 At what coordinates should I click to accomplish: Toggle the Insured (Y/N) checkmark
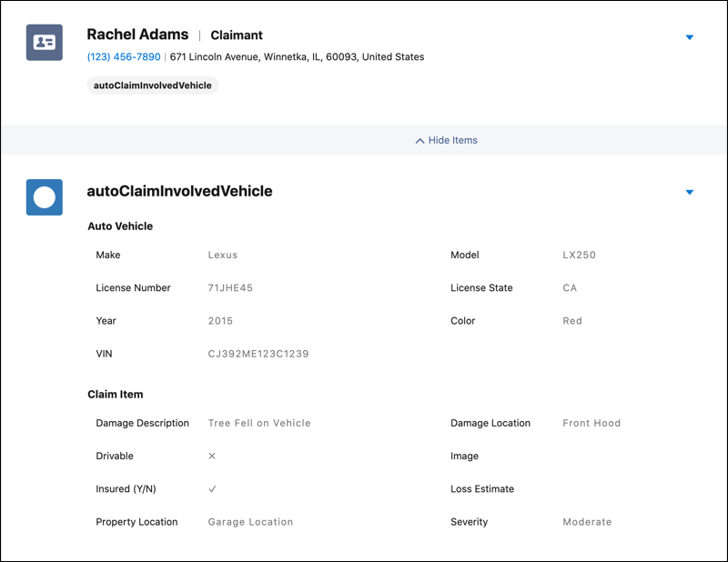(212, 488)
